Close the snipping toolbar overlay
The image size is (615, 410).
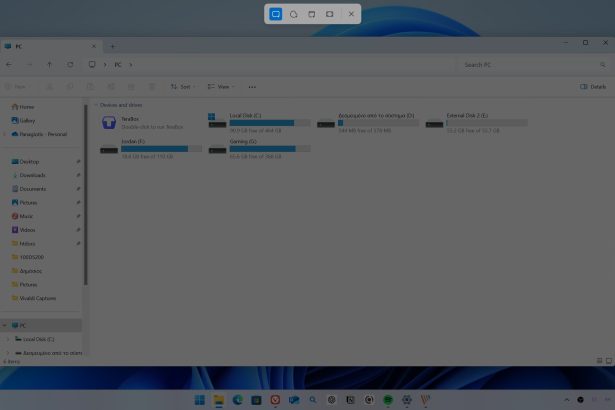(x=351, y=14)
